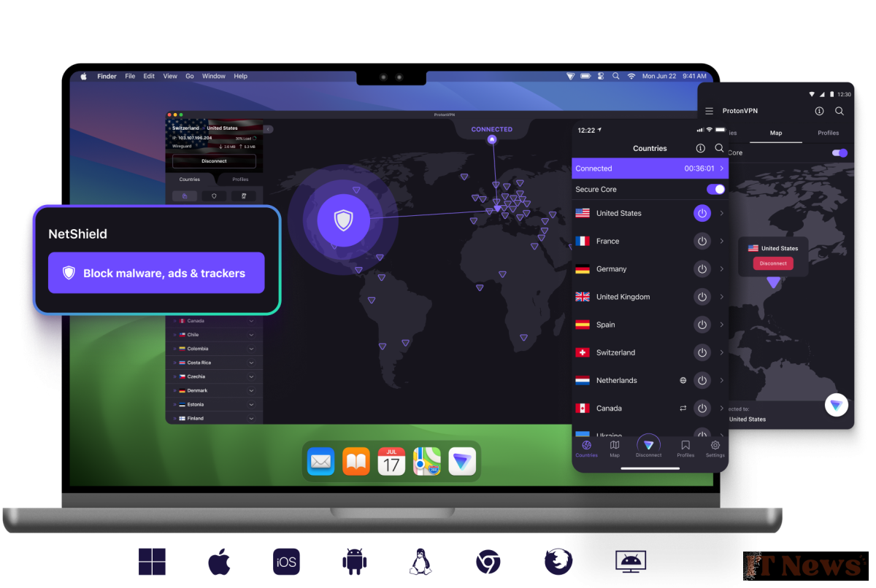Screen dimensions: 876x588
Task: Click the Block malware, ads & trackers button
Action: pyautogui.click(x=156, y=273)
